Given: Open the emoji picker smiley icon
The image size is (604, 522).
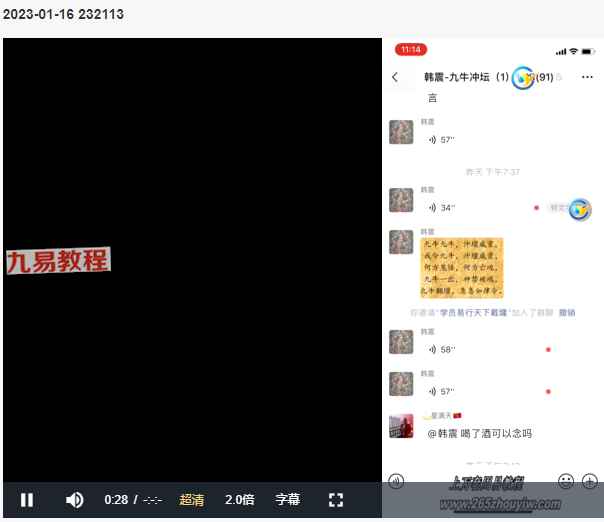Looking at the screenshot, I should [x=566, y=481].
